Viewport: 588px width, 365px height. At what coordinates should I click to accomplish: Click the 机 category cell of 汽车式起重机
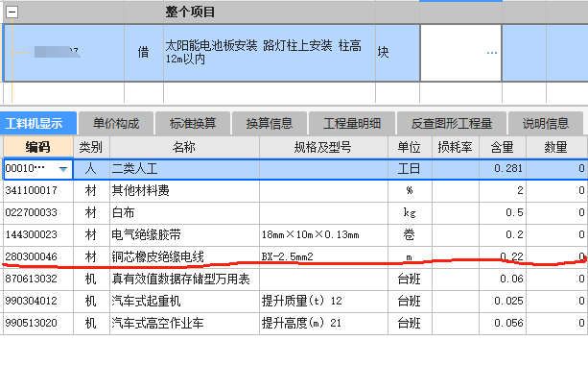click(x=91, y=302)
